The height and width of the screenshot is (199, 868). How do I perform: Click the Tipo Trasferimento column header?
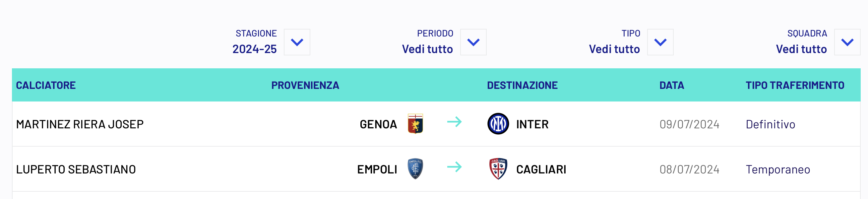[794, 85]
